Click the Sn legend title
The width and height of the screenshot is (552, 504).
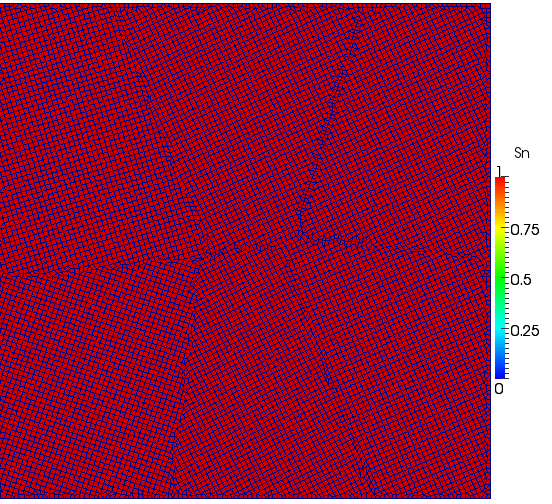point(522,153)
